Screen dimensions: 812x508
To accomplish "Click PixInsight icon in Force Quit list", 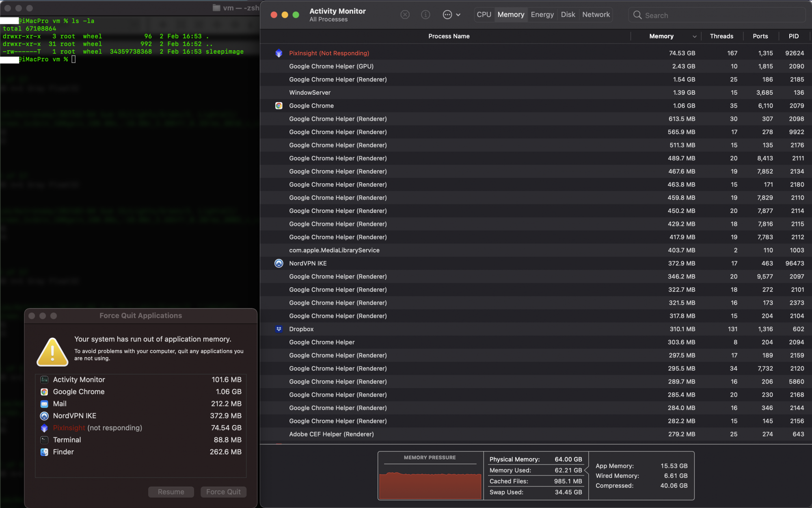I will (44, 428).
